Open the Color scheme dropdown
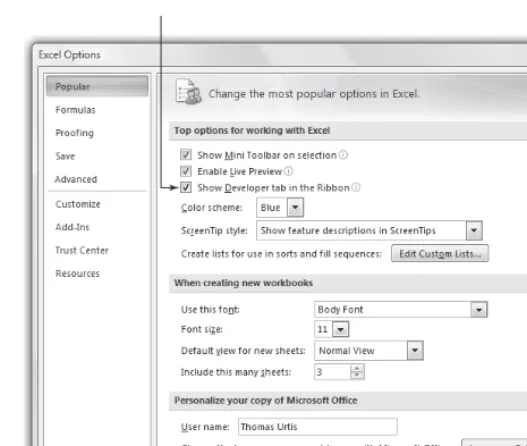 [295, 207]
